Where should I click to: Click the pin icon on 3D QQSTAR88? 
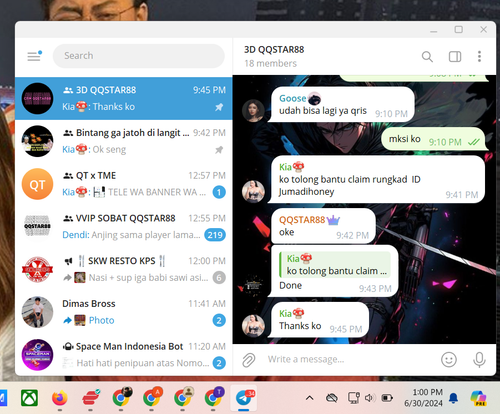tap(219, 107)
